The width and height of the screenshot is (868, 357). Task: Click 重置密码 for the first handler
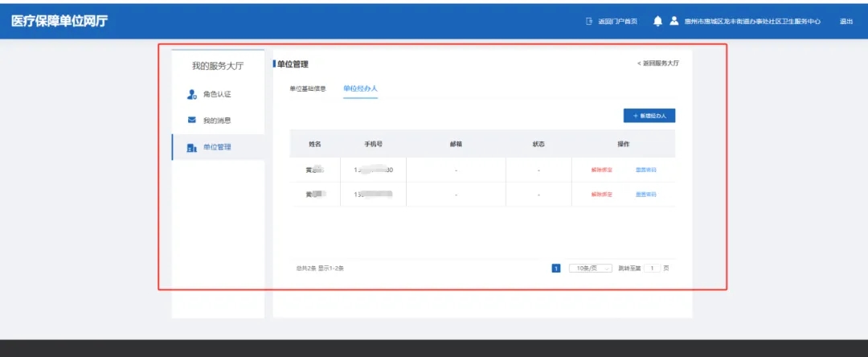(x=646, y=170)
